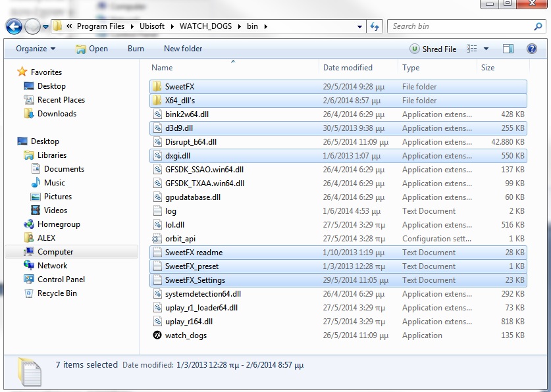The width and height of the screenshot is (551, 392).
Task: Click the watch_dogs application icon
Action: click(157, 335)
